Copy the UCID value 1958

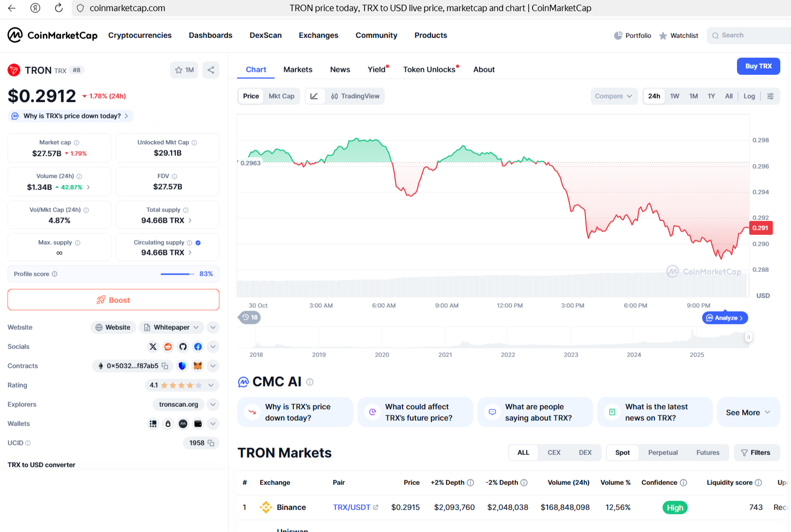coord(210,443)
